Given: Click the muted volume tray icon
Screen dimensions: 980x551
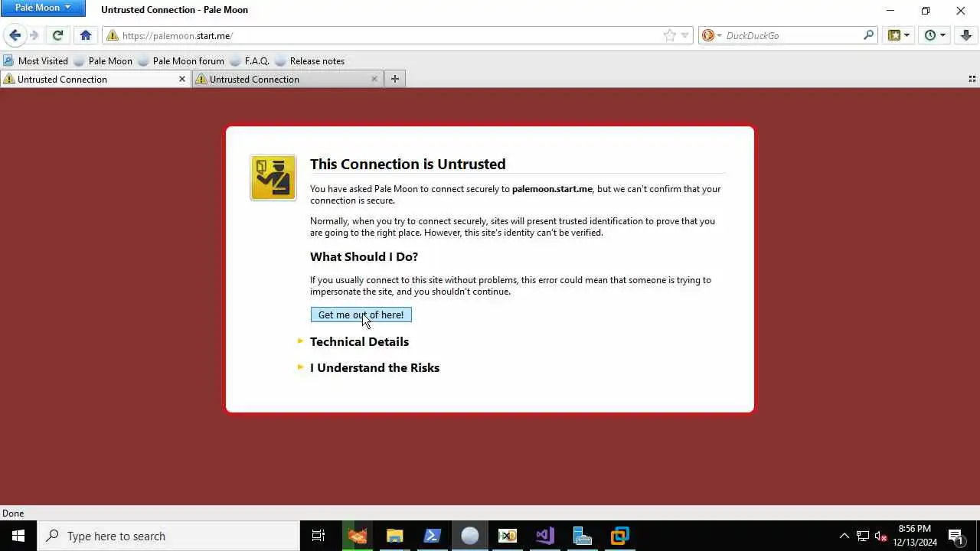Looking at the screenshot, I should tap(881, 536).
